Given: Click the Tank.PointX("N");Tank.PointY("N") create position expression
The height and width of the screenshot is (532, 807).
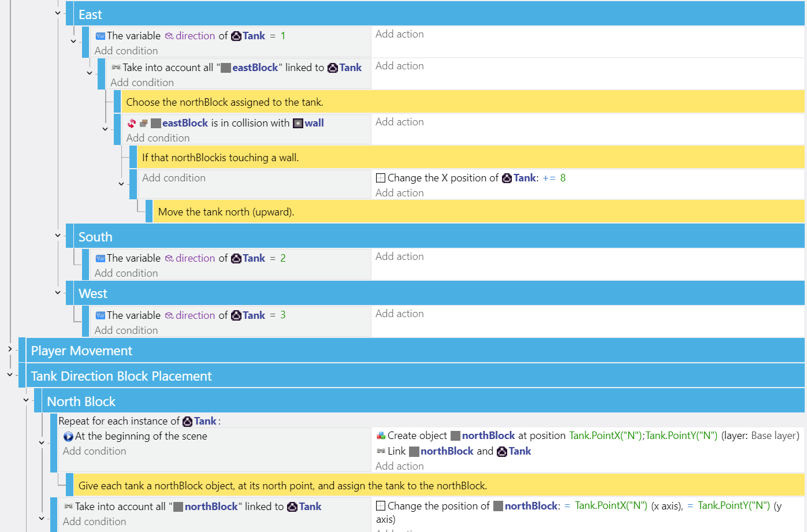Looking at the screenshot, I should point(643,436).
